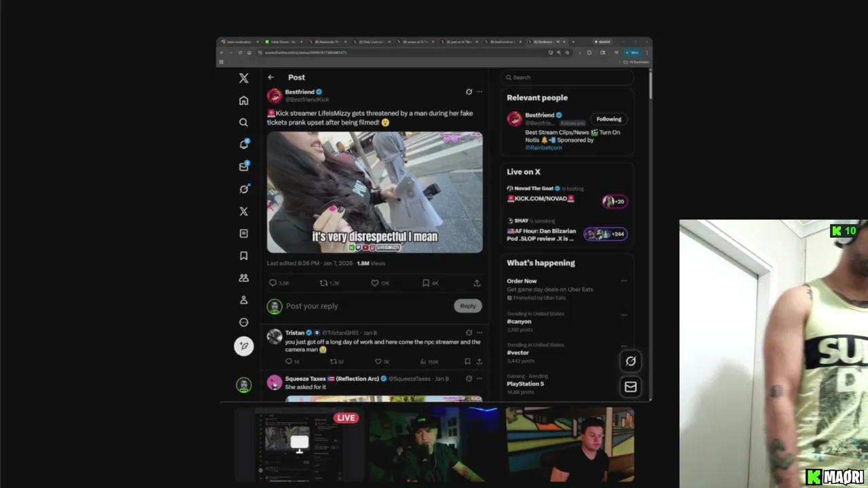Screen dimensions: 868x488
Task: View analytics on Tristan's comment
Action: (429, 362)
